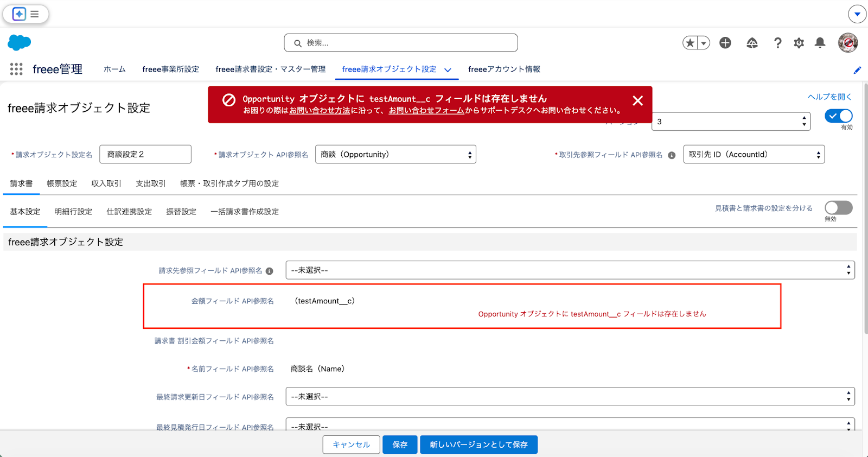The width and height of the screenshot is (868, 457).
Task: Click the search box
Action: 401,43
